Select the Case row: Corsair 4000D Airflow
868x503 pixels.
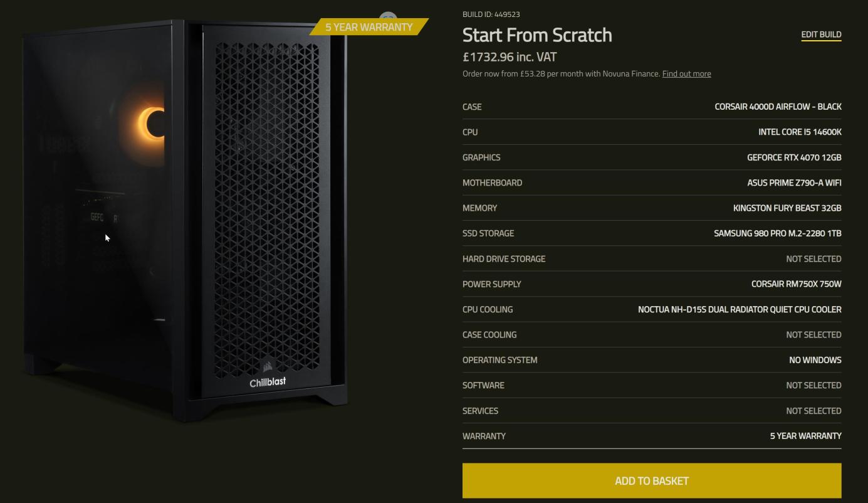[652, 107]
